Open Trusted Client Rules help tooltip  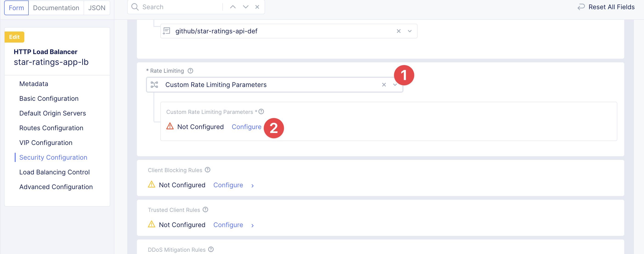point(205,210)
